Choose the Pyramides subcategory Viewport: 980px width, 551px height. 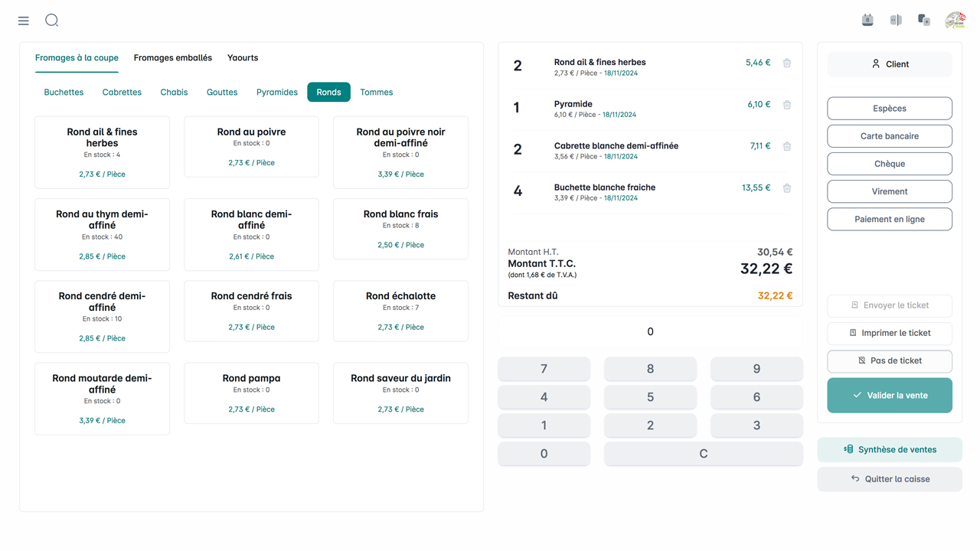point(276,93)
